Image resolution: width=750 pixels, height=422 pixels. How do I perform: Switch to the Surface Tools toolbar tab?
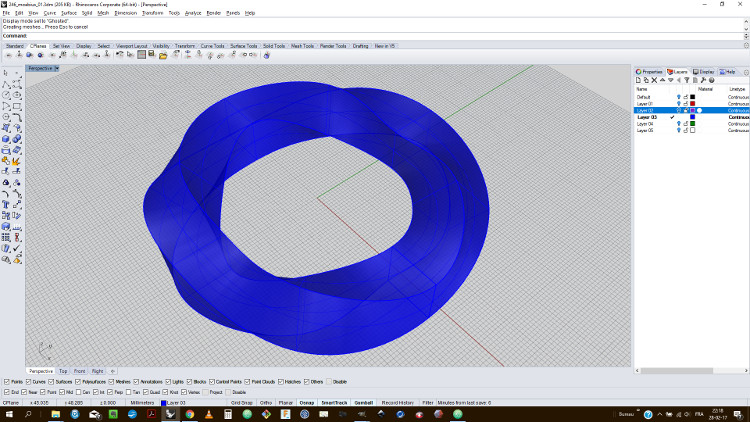point(243,46)
